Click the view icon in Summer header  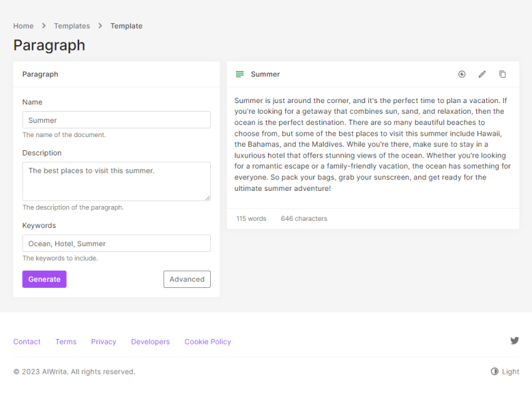pos(462,74)
